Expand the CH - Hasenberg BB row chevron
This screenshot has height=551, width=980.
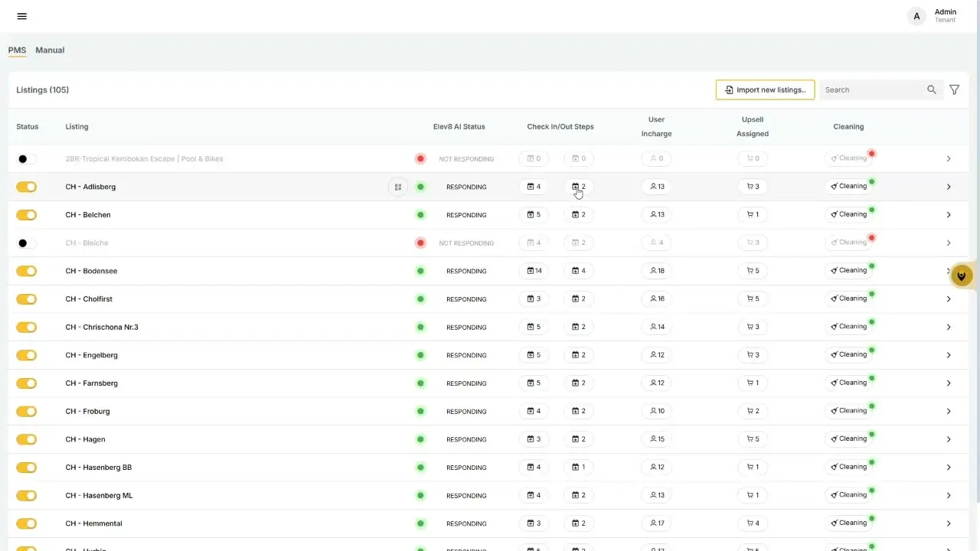coord(948,468)
